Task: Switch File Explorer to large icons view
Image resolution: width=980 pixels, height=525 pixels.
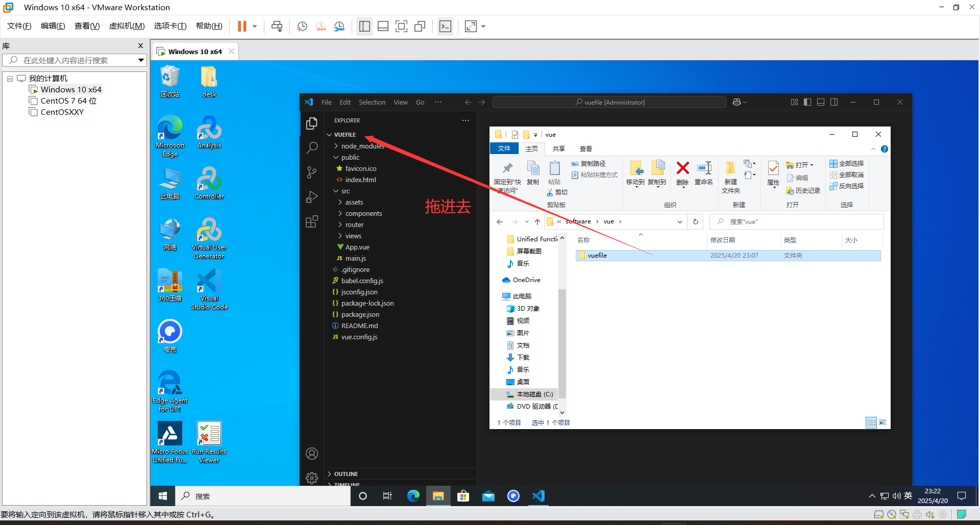Action: tap(883, 422)
